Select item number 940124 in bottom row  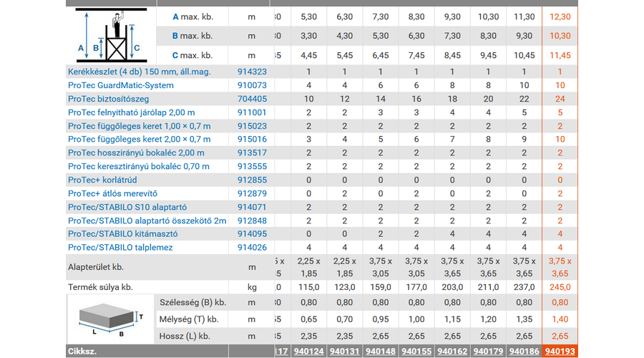tap(309, 352)
